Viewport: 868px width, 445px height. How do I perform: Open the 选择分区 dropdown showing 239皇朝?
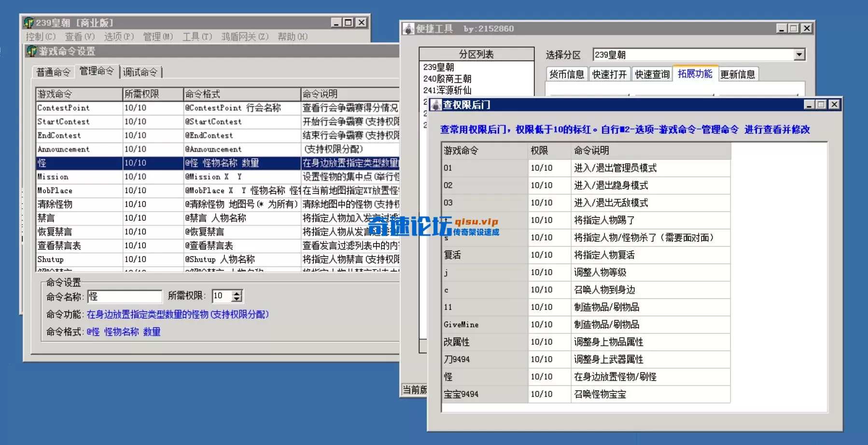tap(800, 55)
